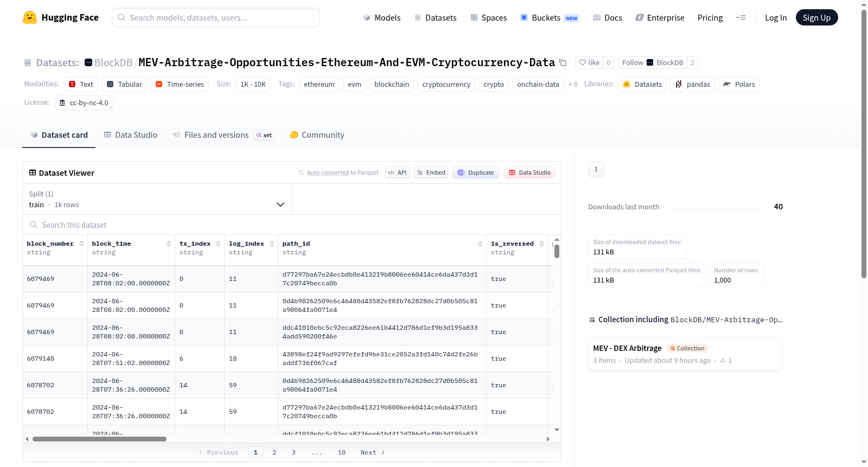
Task: Go to Datasets in navigation
Action: tap(435, 18)
